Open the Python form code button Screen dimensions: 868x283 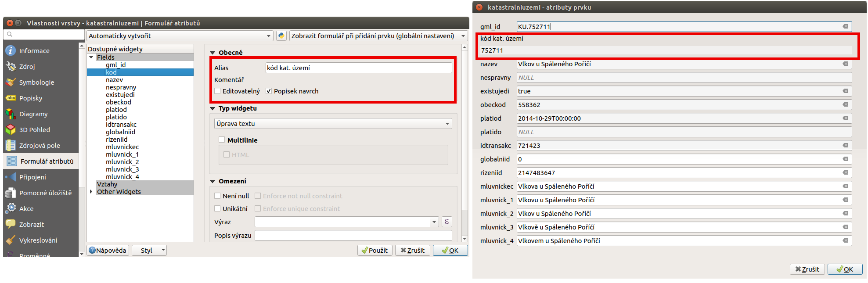[x=281, y=36]
